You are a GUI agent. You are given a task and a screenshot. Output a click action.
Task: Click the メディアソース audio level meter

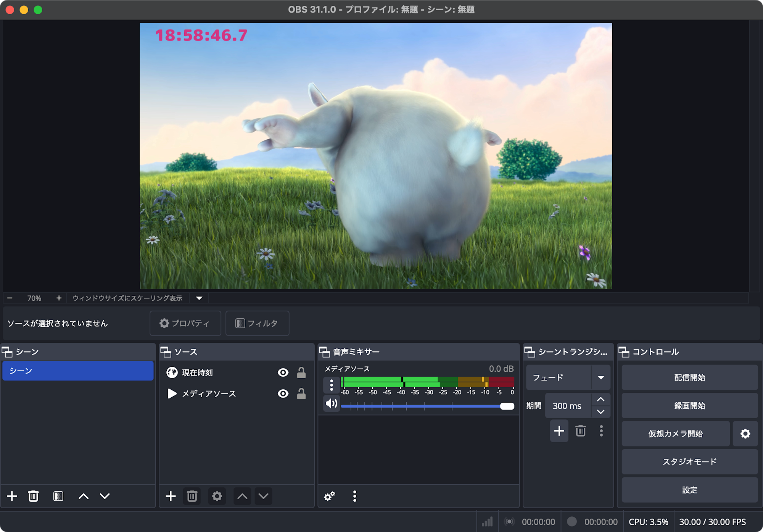pos(427,382)
